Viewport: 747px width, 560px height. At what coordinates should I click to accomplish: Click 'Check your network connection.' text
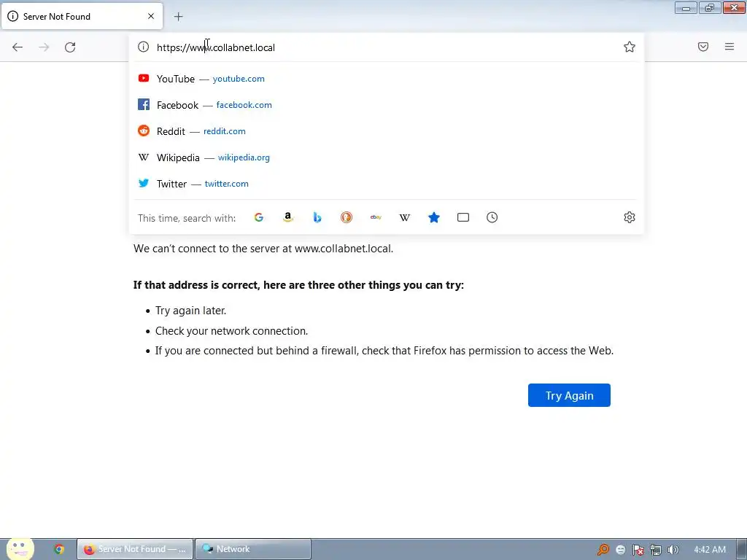point(231,331)
